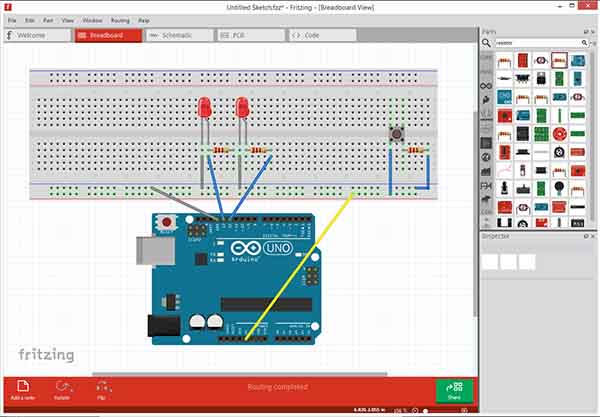This screenshot has width=600, height=417.
Task: Select the resistor beside the right LED
Action: click(258, 150)
